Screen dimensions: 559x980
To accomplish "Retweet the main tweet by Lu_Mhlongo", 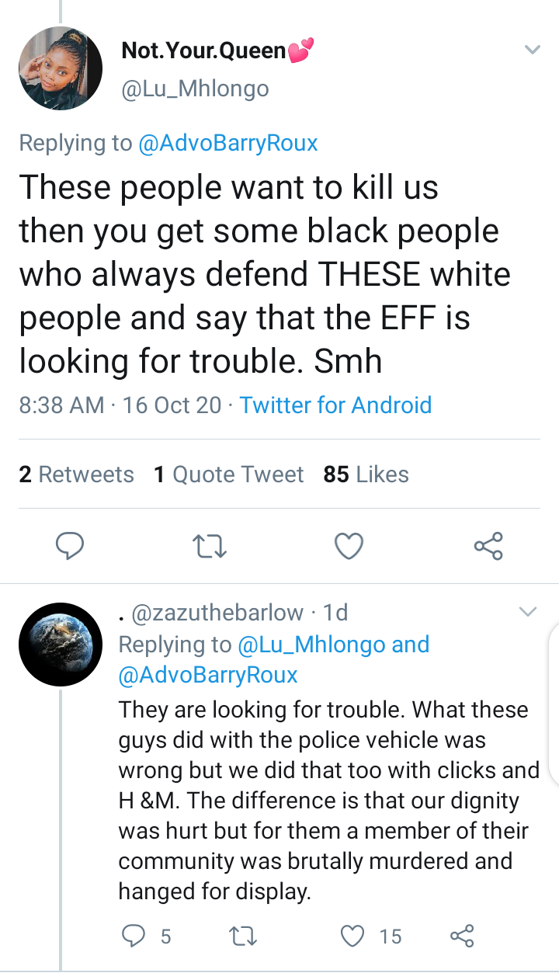I will pyautogui.click(x=209, y=547).
